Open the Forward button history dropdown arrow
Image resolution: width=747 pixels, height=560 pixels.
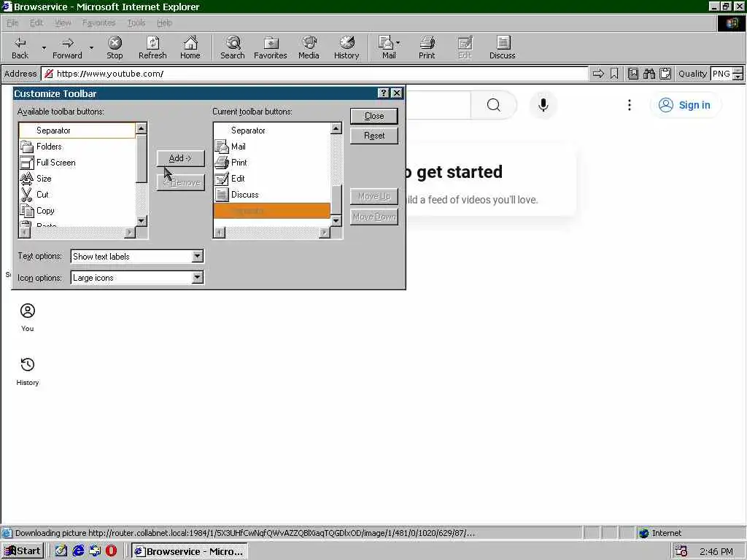coord(91,47)
